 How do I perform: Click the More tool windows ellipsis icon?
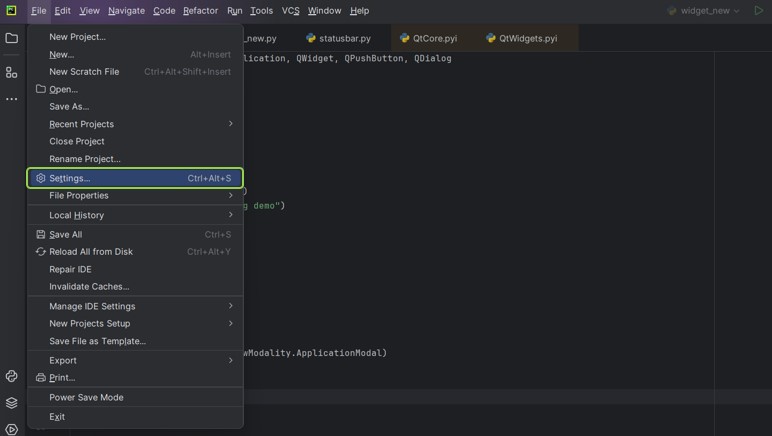[x=12, y=99]
